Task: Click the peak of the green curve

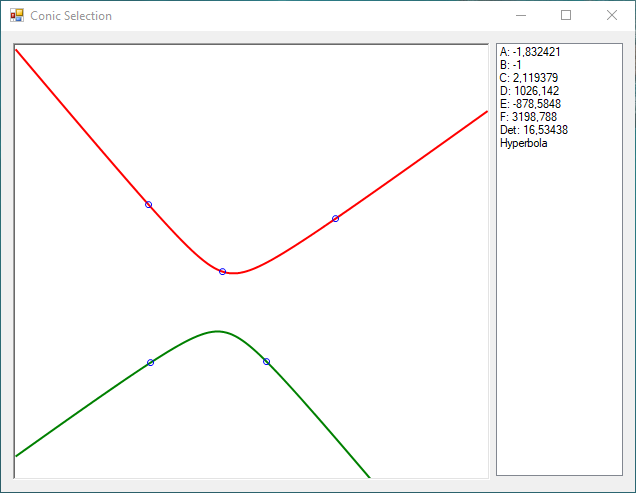Action: tap(217, 331)
